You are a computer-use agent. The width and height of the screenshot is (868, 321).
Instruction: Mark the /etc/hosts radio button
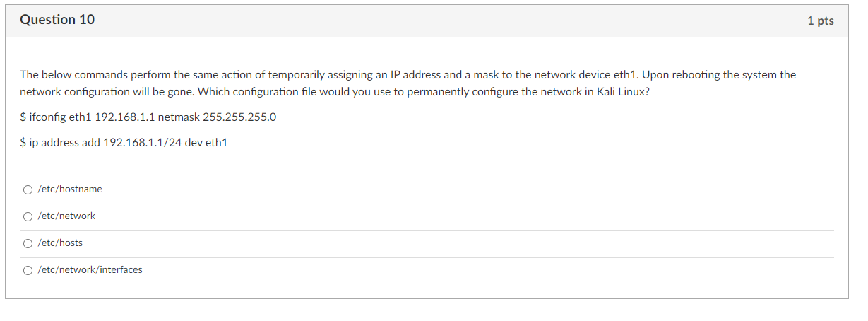pos(28,243)
